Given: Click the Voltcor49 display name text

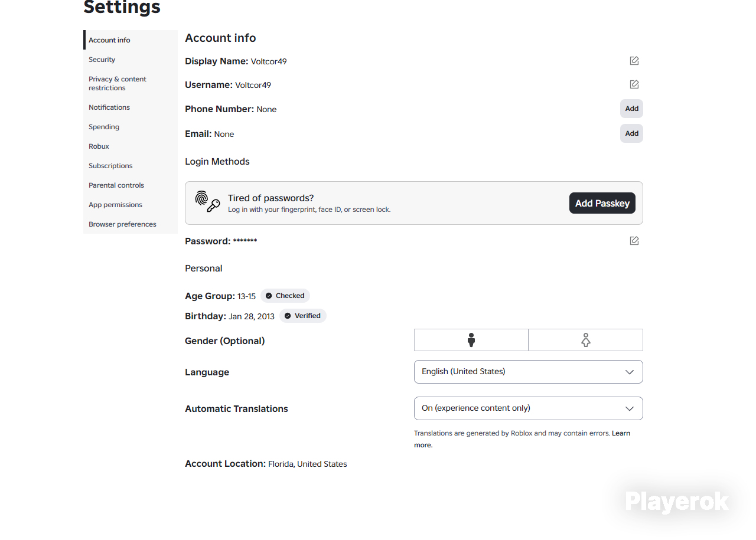Looking at the screenshot, I should coord(269,61).
